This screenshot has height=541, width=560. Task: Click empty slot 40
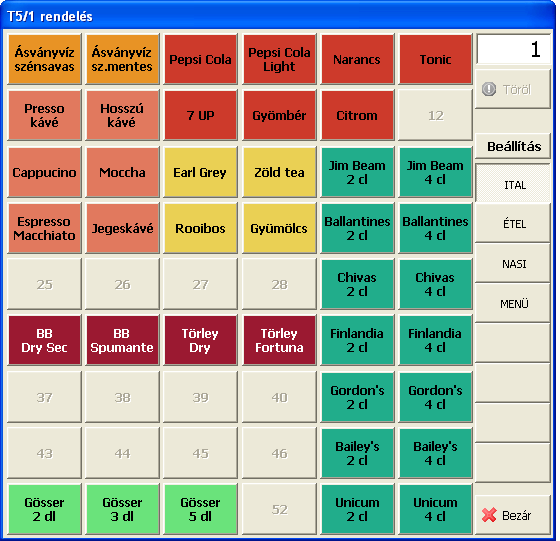point(279,397)
